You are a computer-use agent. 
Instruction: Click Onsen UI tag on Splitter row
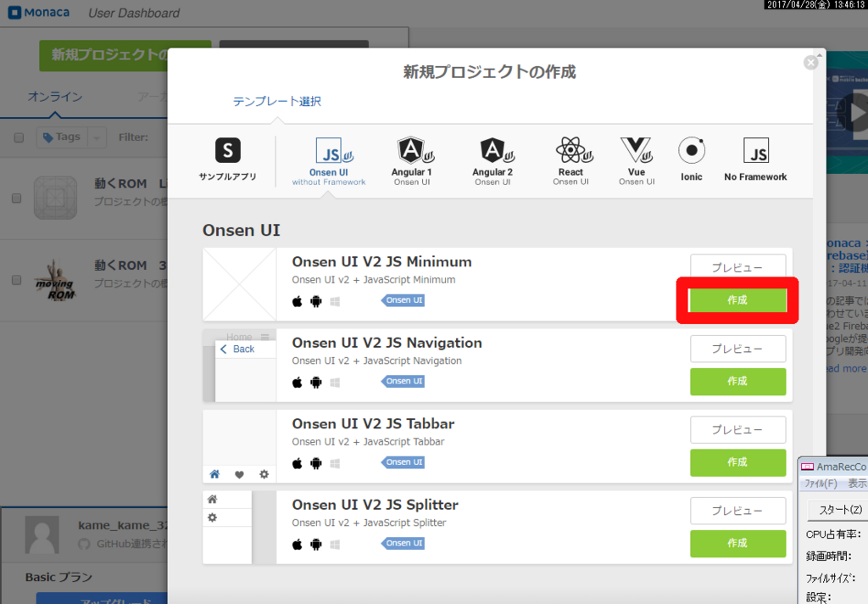pos(403,543)
